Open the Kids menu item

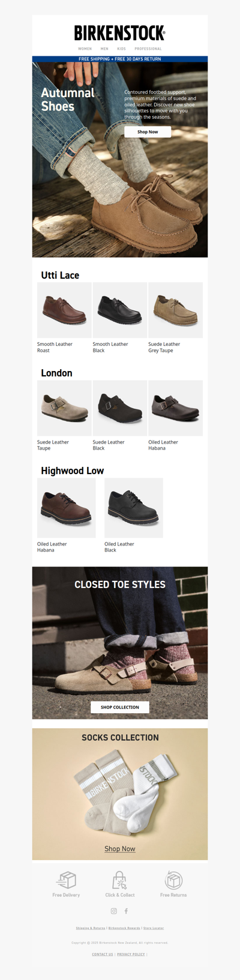(x=122, y=49)
